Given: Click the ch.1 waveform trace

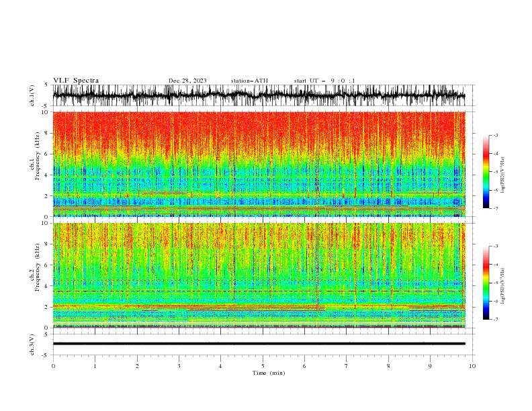Looking at the screenshot, I should pyautogui.click(x=259, y=95).
